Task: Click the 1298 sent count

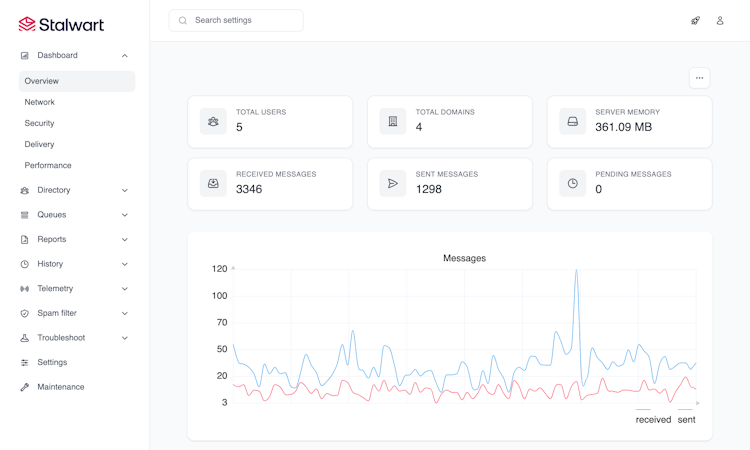Action: pos(429,189)
